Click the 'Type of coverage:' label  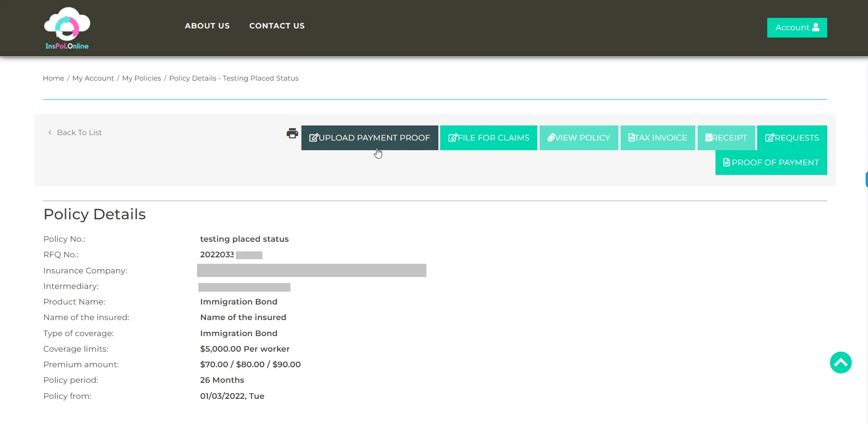(78, 333)
